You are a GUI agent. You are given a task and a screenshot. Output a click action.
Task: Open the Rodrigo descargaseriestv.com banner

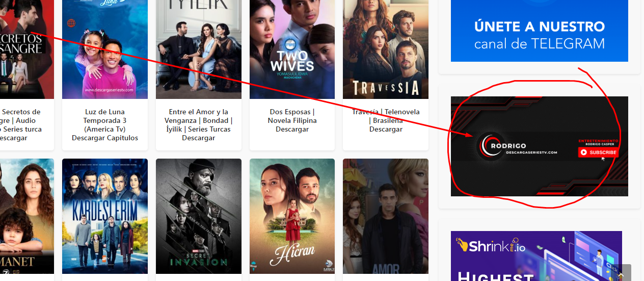540,146
